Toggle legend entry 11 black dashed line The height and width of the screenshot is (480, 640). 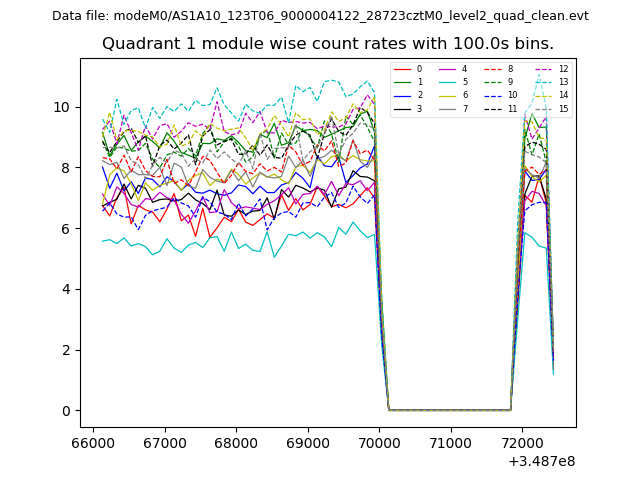[492, 108]
